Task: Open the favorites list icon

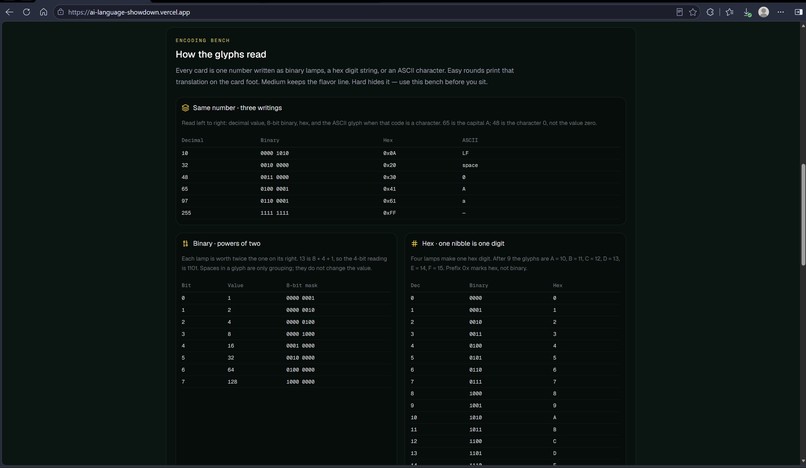Action: click(x=729, y=12)
